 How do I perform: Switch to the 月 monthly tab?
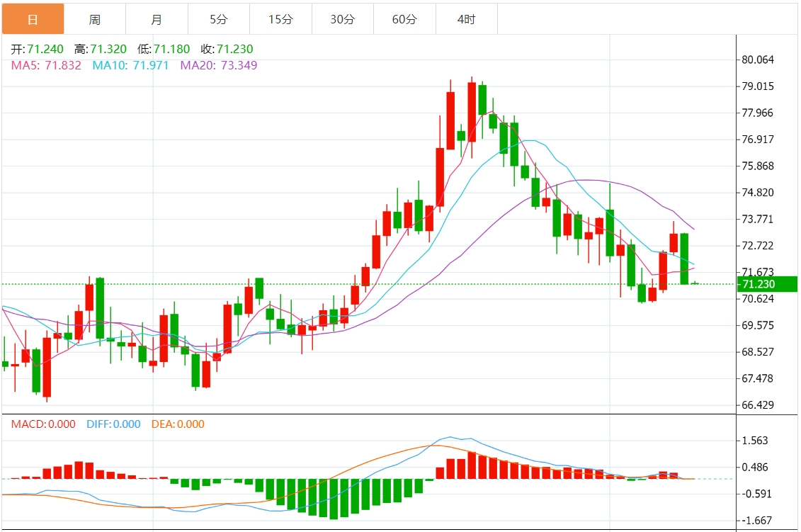pos(157,19)
